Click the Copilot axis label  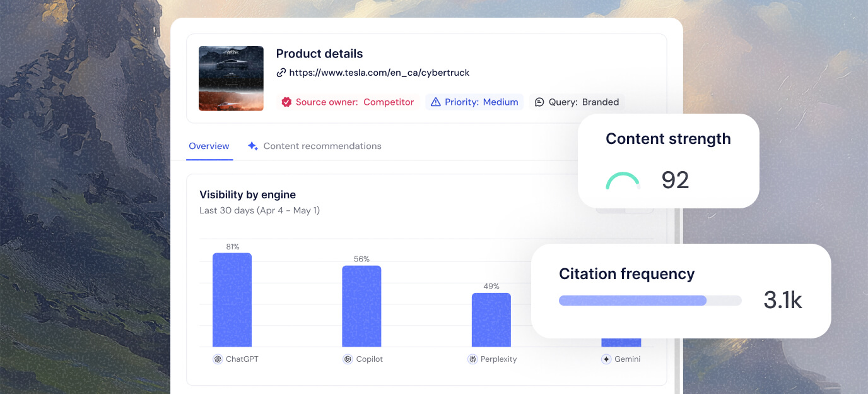[x=370, y=359]
